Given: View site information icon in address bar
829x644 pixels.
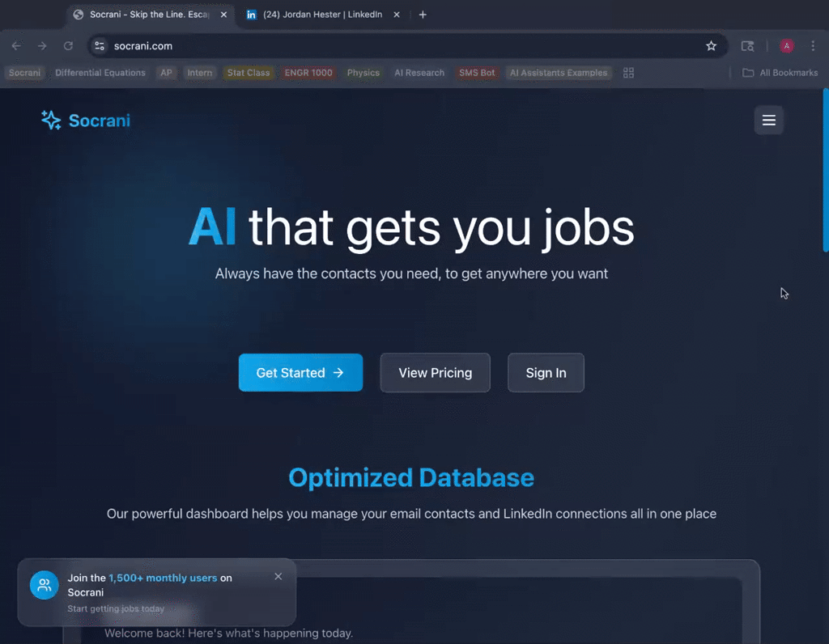Looking at the screenshot, I should coord(100,46).
